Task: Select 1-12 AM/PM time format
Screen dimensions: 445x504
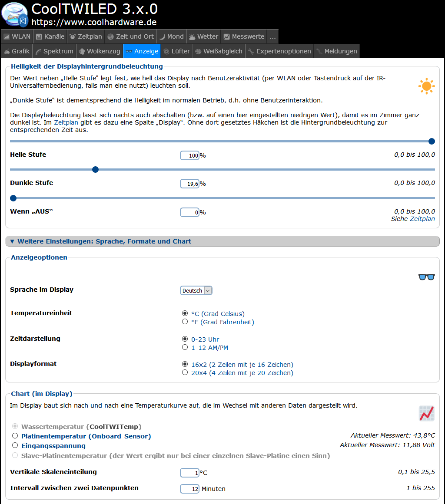Action: [x=185, y=348]
